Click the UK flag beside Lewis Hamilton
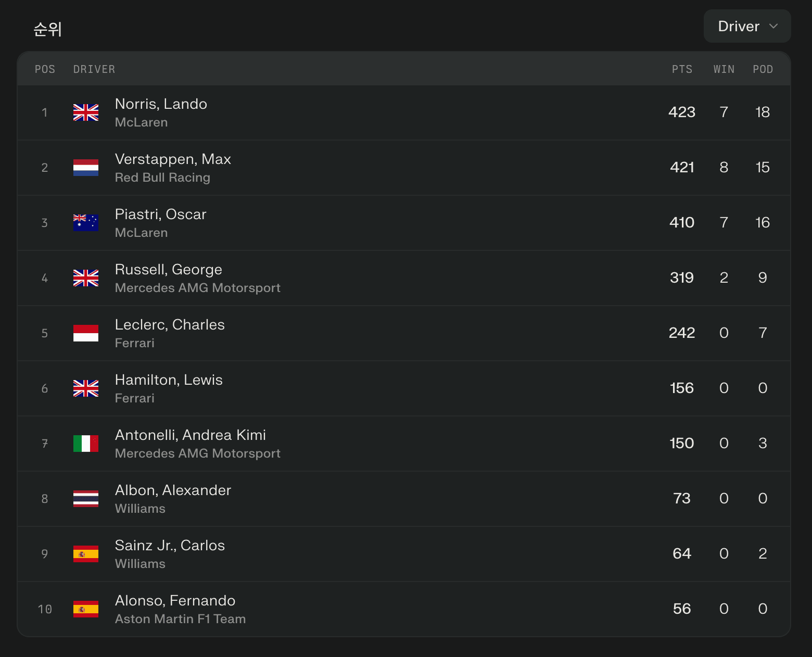The height and width of the screenshot is (657, 812). [86, 388]
